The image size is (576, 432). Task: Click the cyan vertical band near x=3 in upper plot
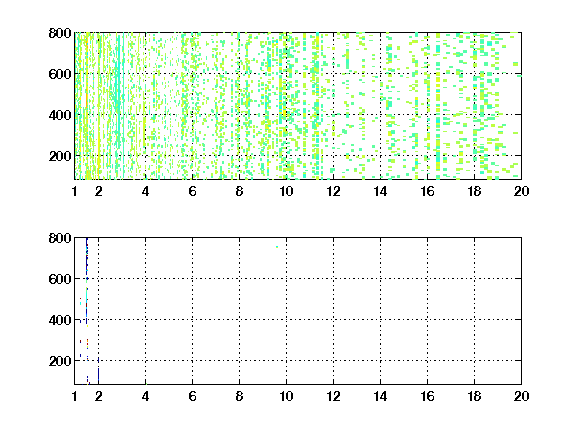[x=118, y=106]
